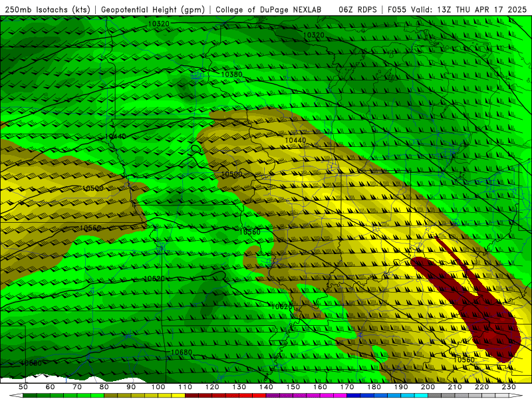The height and width of the screenshot is (399, 532).
Task: Pick the cyan swatch ending at 200
Action: [421, 396]
